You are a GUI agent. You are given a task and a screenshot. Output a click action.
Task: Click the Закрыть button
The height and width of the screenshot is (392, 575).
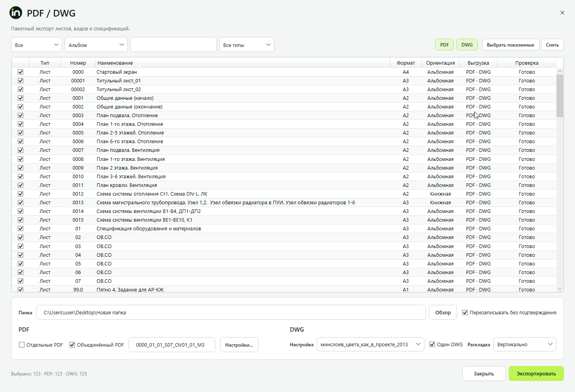(484, 373)
